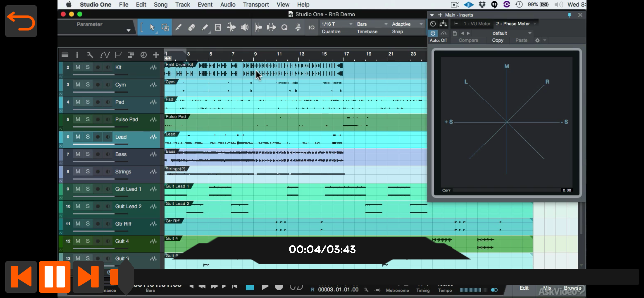Choose the Eraser tool
Screen dimensions: 644x298
click(191, 27)
